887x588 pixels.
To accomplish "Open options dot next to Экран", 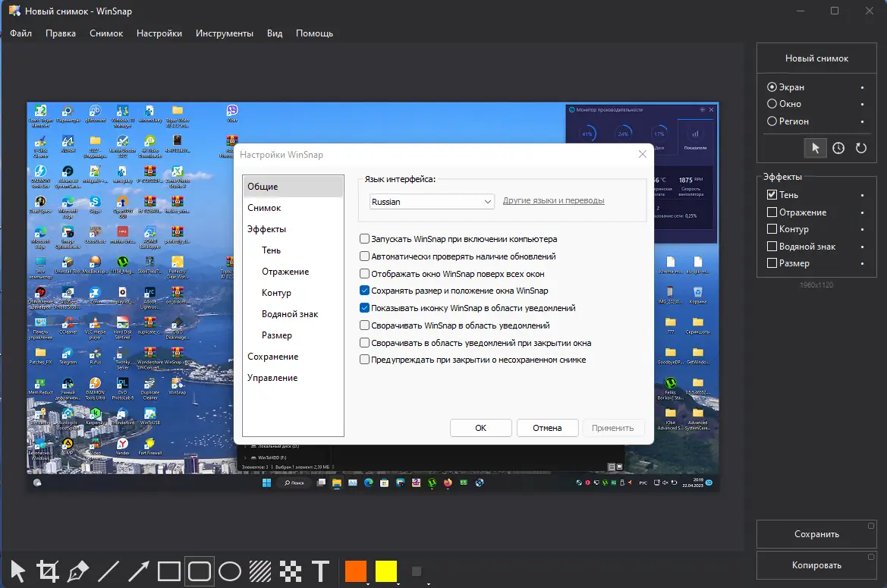I will click(x=862, y=88).
